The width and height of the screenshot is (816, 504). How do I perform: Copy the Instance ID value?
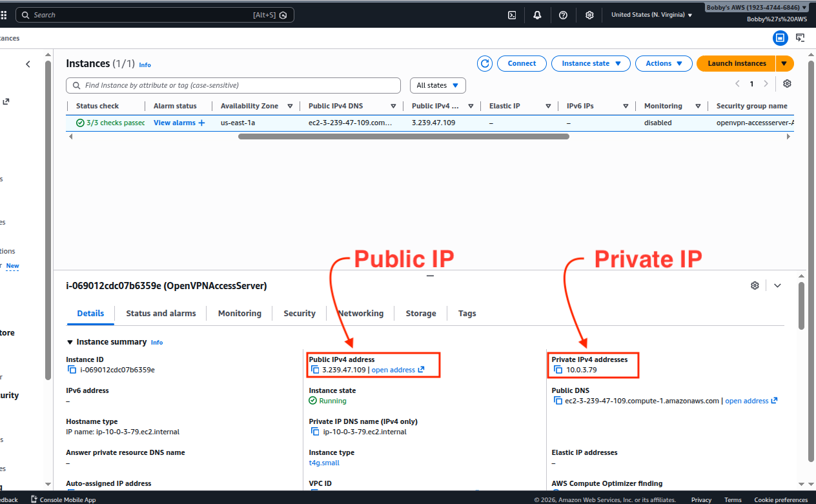click(x=72, y=370)
